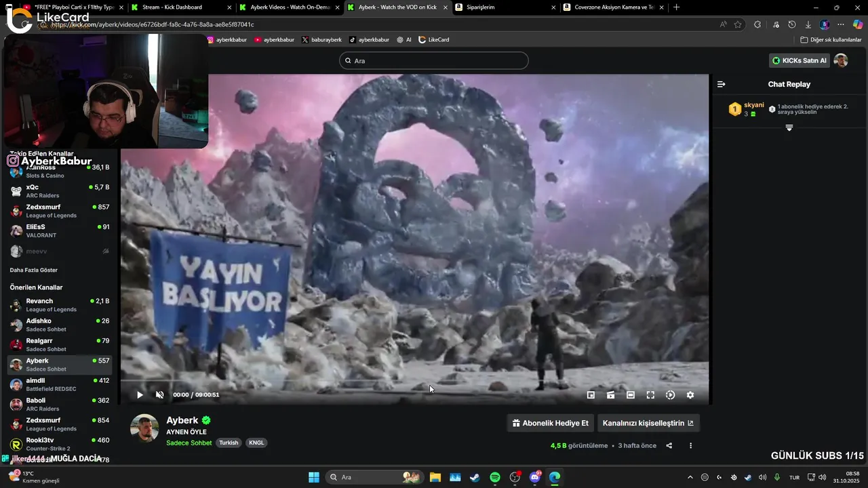Viewport: 868px width, 488px height.
Task: Open Rooki3tv Counter-Strike 2 channel
Action: pyautogui.click(x=60, y=444)
